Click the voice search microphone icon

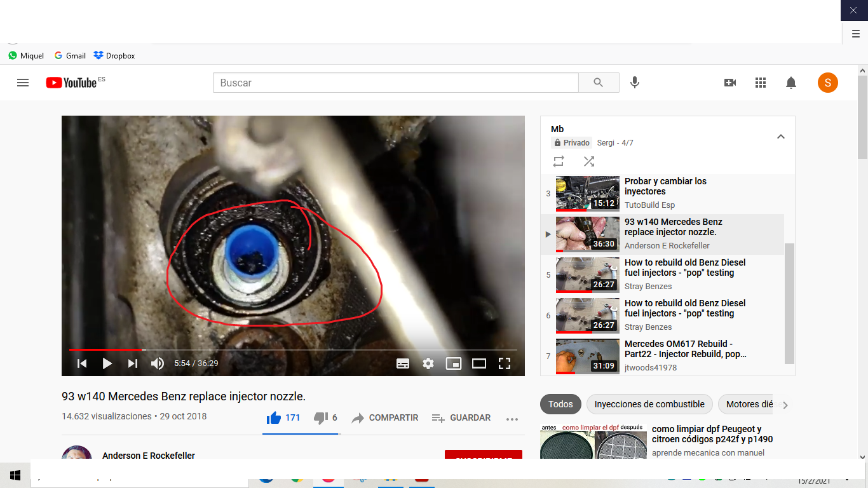(x=634, y=83)
